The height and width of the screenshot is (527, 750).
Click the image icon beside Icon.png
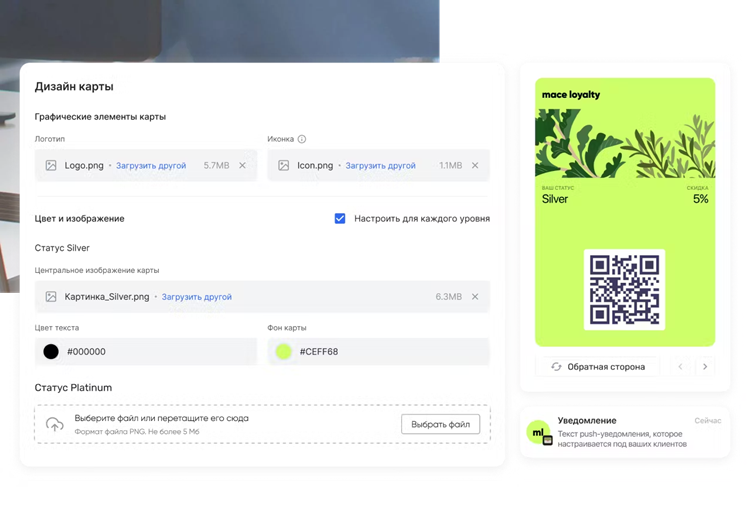point(284,166)
